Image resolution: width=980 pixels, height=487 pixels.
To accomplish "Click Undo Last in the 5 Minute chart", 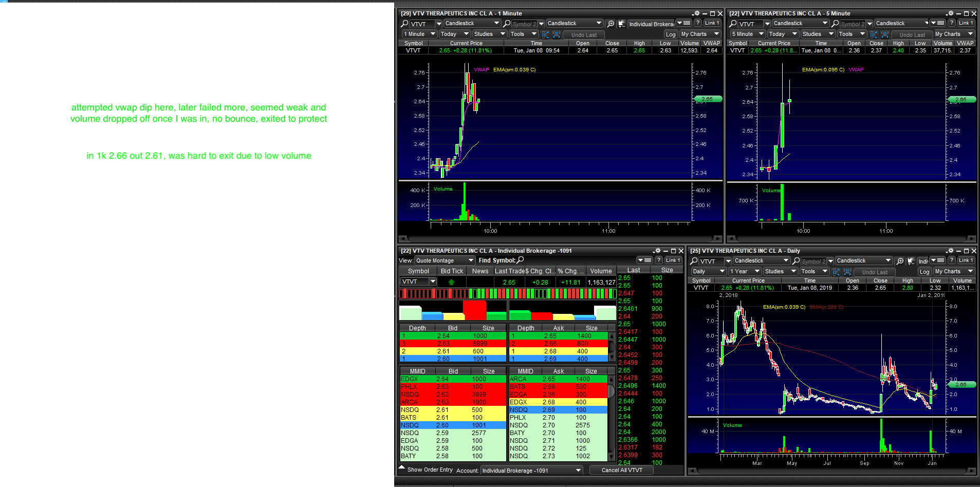I will click(x=912, y=35).
